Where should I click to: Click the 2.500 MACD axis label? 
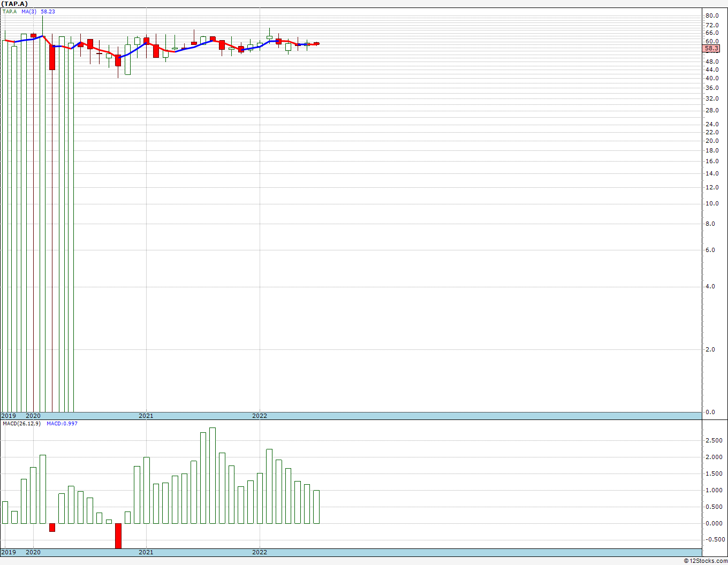point(714,440)
